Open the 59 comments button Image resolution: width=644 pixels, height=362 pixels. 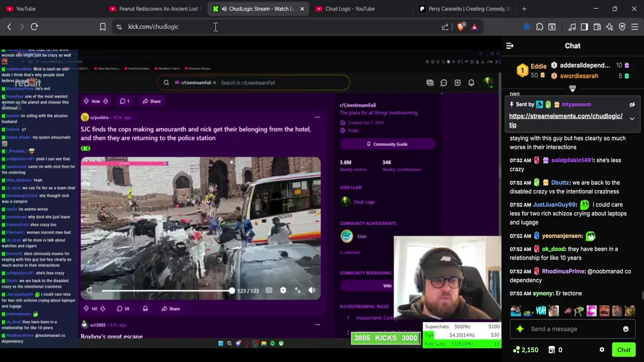tap(124, 309)
